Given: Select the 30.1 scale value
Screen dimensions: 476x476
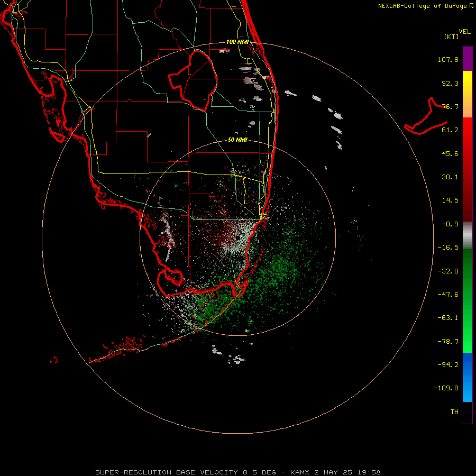Looking at the screenshot, I should point(450,177).
